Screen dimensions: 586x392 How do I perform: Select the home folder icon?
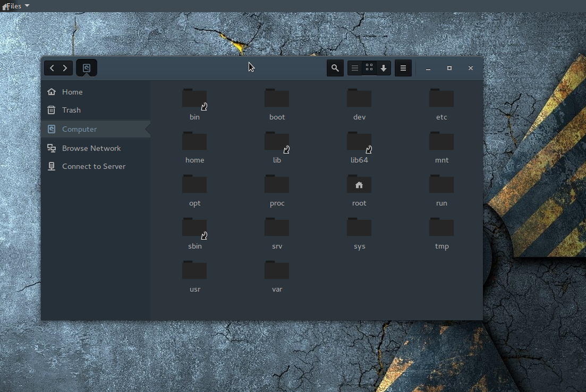(x=194, y=141)
